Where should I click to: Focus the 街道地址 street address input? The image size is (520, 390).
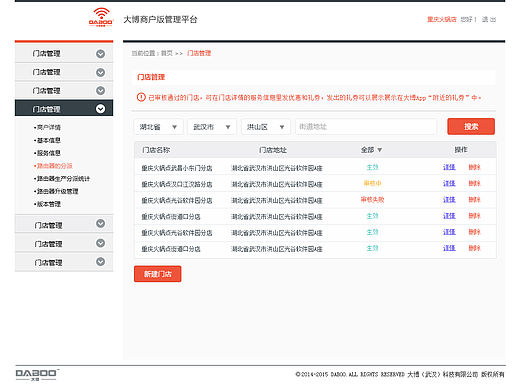click(x=366, y=127)
